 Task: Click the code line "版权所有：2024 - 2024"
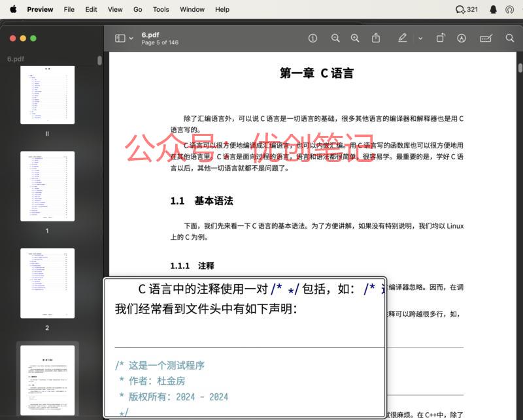178,396
